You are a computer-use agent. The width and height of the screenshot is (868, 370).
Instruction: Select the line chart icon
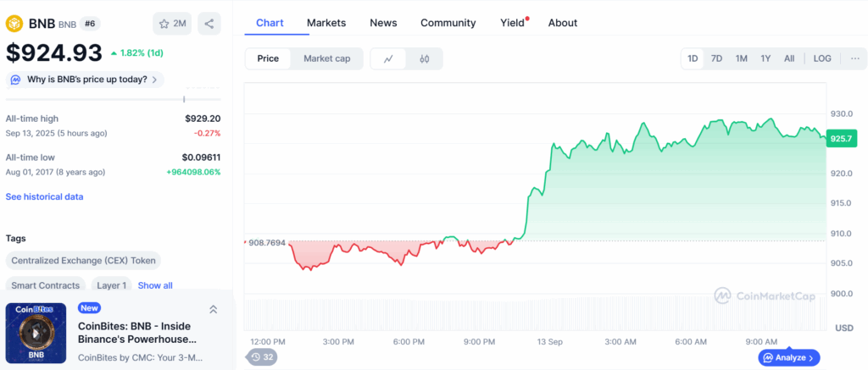389,59
